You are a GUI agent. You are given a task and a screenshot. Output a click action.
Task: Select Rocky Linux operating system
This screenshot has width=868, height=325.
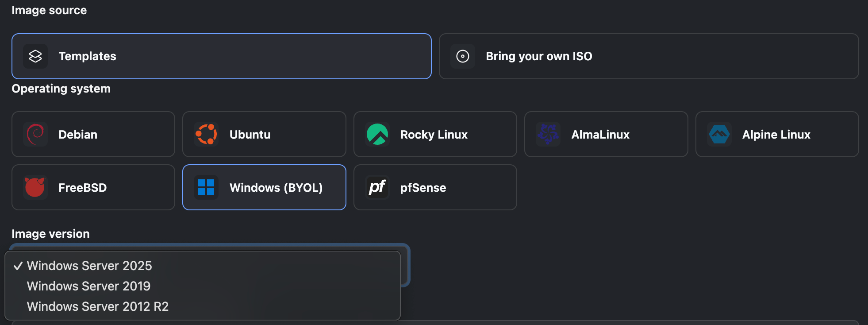point(435,134)
